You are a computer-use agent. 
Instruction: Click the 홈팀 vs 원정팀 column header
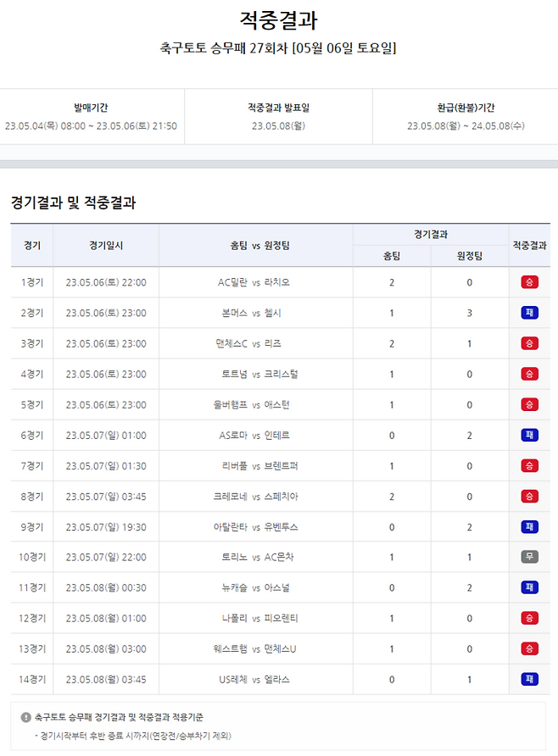pos(259,246)
